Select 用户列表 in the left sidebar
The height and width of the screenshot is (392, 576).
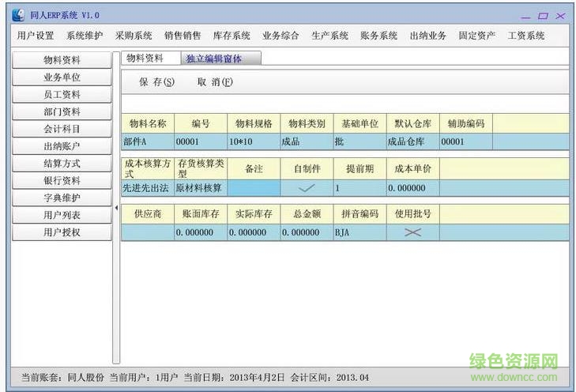62,215
